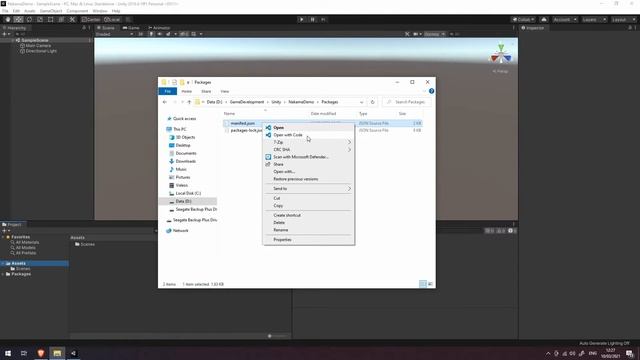Select Unity's Rect tool in the toolbar

pos(51,19)
